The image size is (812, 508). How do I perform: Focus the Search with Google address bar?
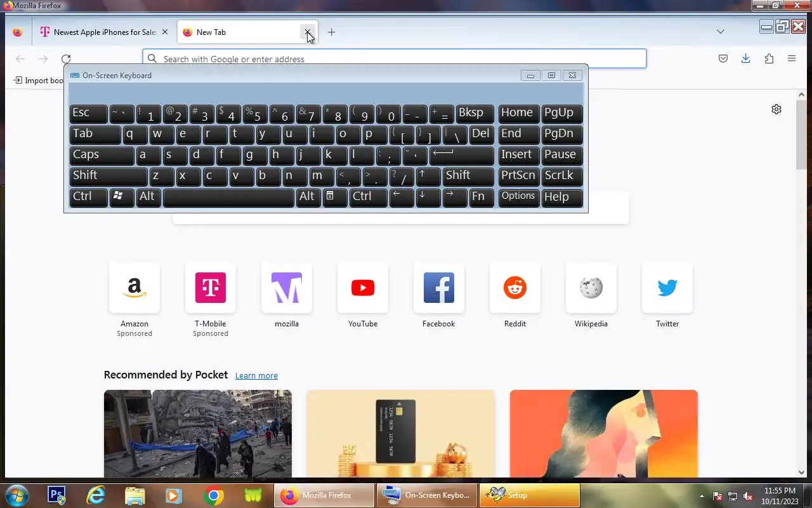pos(394,58)
